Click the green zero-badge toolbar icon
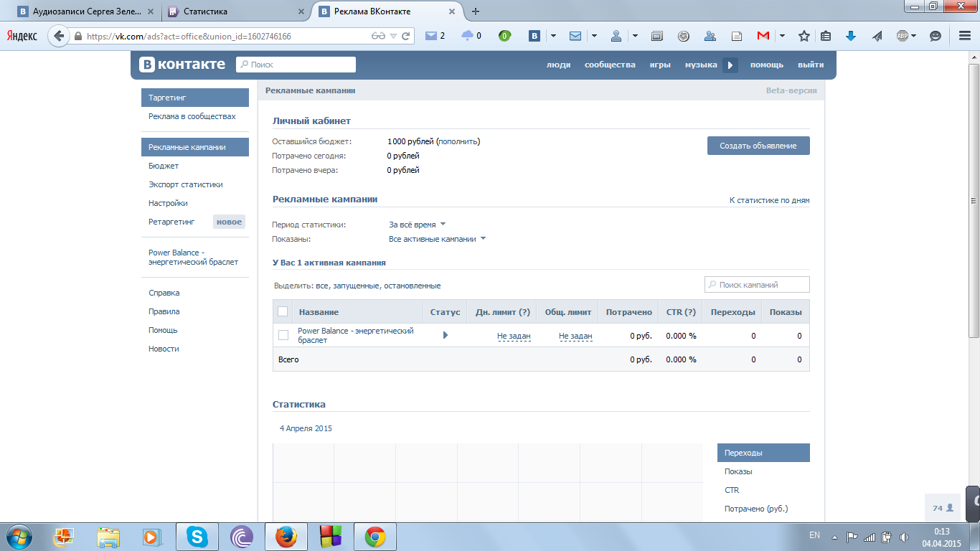The image size is (980, 551). (504, 36)
